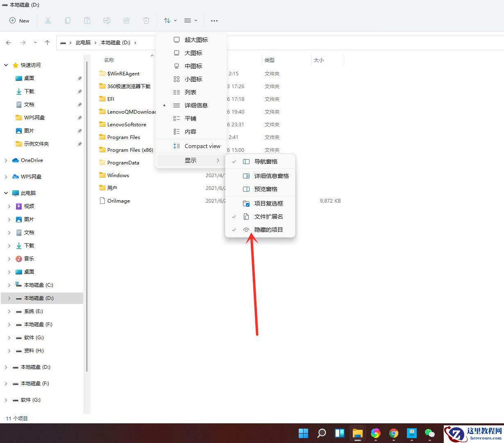
Task: Click the New button
Action: [x=19, y=21]
